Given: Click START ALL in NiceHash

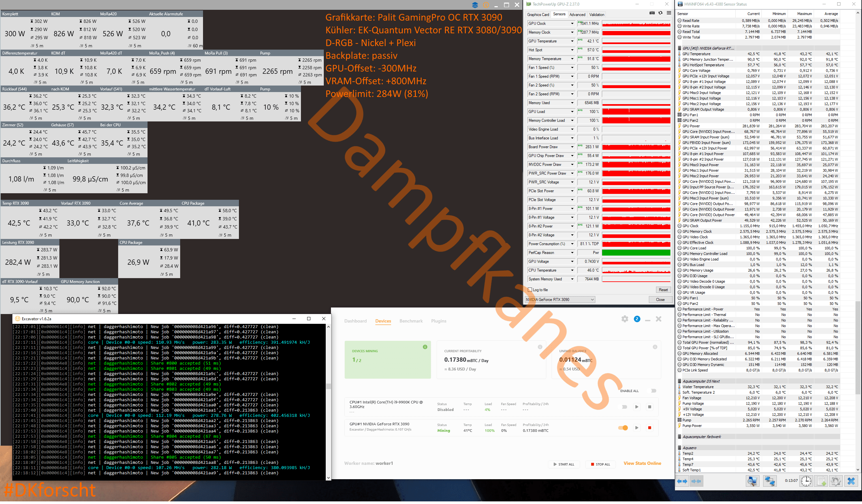Looking at the screenshot, I should click(x=563, y=464).
